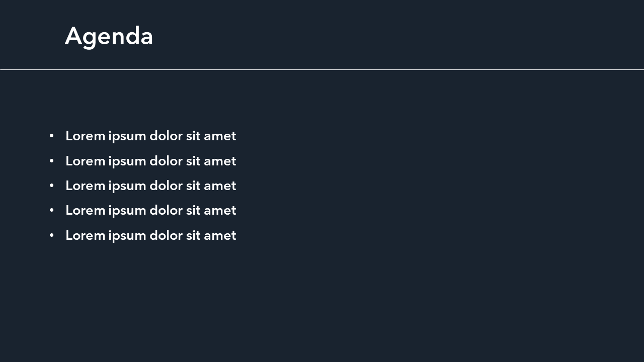Click the word "sit" in the fourth bullet
The image size is (644, 362).
click(193, 210)
